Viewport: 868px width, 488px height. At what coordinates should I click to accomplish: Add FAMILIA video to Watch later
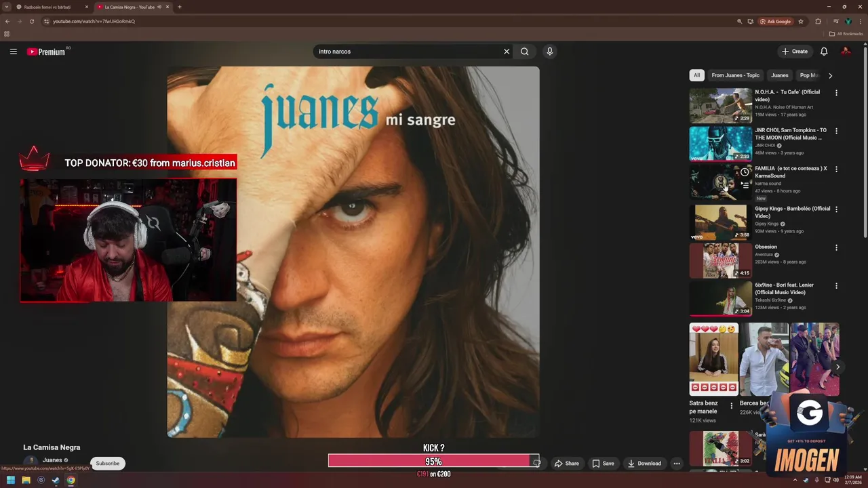pyautogui.click(x=745, y=172)
